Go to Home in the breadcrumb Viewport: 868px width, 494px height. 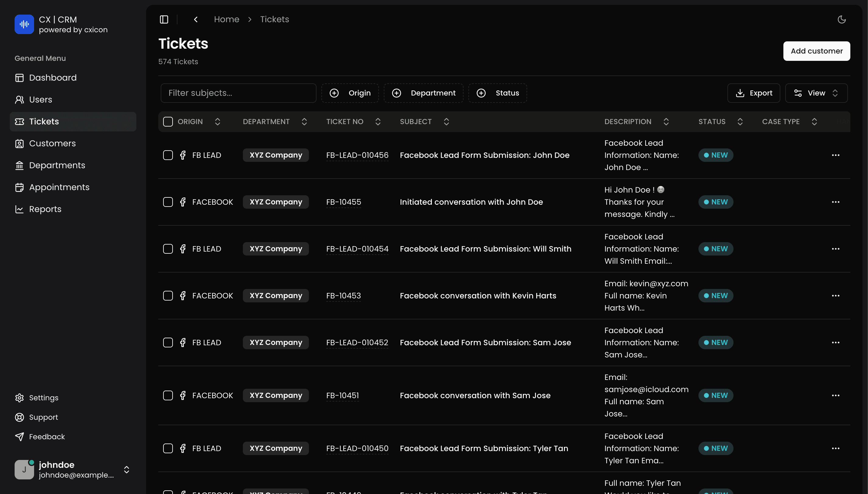point(226,19)
